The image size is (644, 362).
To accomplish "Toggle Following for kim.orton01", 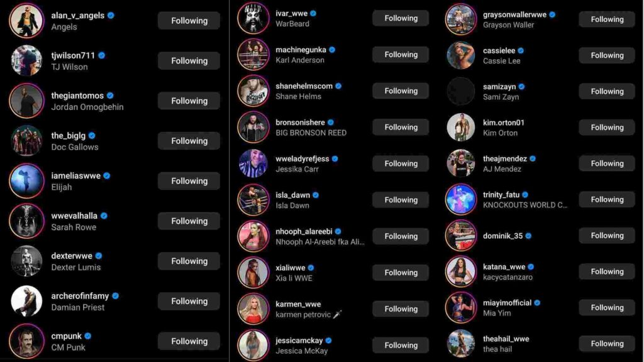I will (x=607, y=127).
